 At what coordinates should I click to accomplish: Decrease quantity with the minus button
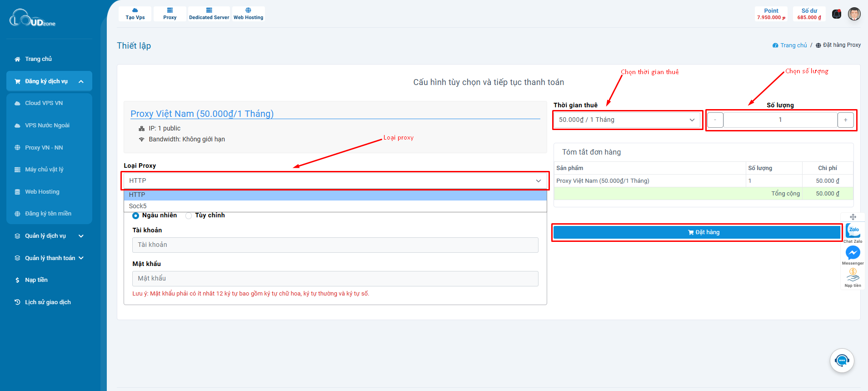[x=715, y=120]
